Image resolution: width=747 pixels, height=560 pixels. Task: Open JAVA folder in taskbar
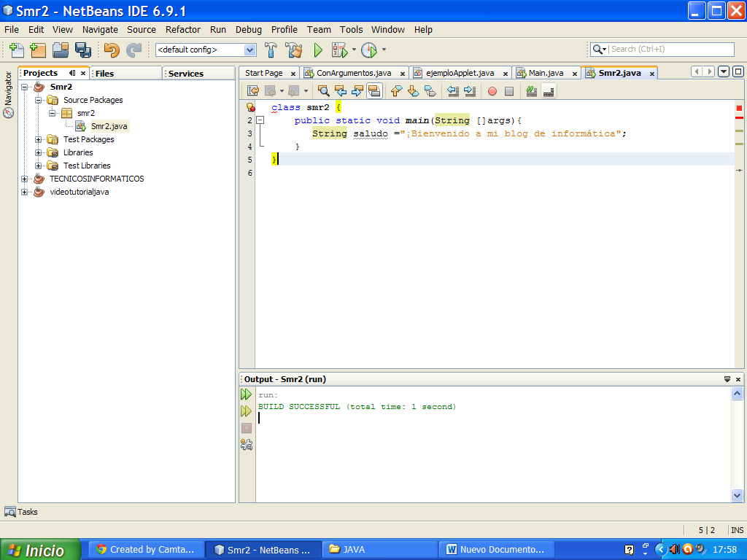(379, 550)
